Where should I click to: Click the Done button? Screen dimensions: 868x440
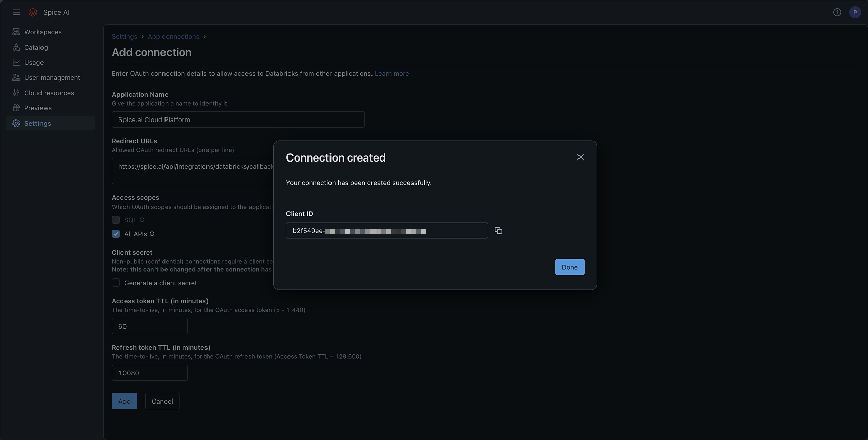point(569,267)
